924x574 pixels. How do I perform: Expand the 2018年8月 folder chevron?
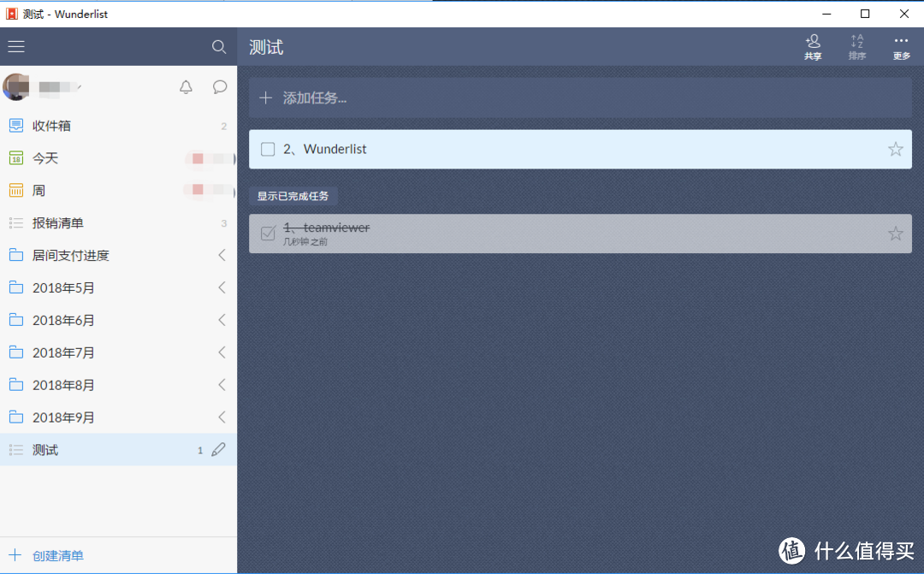click(222, 385)
